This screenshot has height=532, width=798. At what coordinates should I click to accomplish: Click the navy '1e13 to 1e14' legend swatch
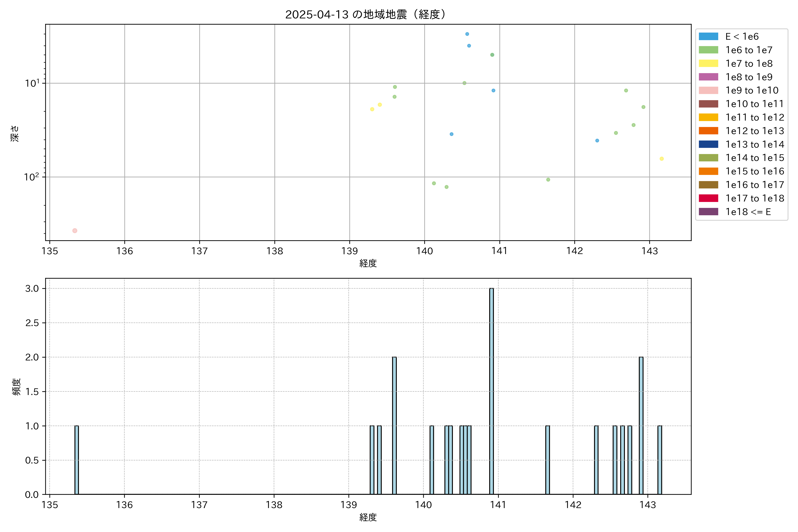708,144
